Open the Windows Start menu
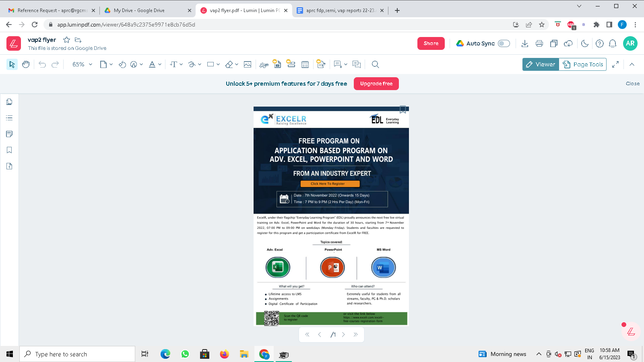644x362 pixels. pos(10,354)
